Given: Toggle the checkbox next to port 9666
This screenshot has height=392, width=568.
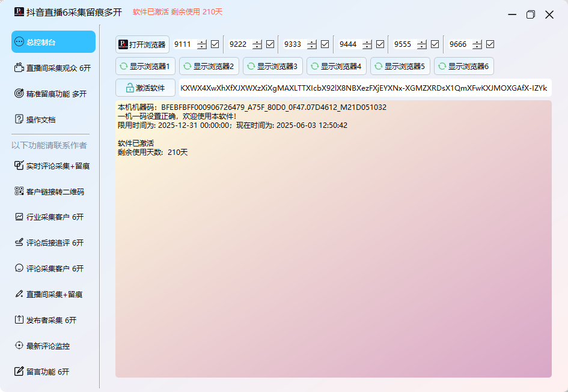Looking at the screenshot, I should click(490, 44).
